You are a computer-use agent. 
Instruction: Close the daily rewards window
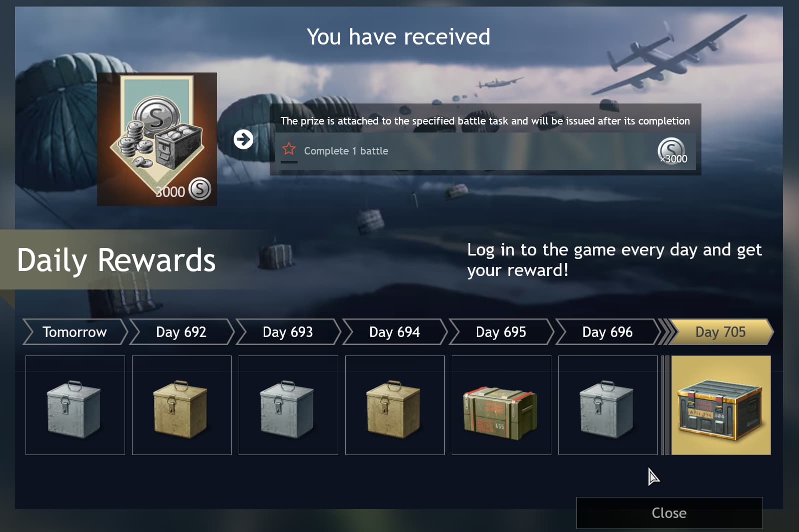coord(669,513)
